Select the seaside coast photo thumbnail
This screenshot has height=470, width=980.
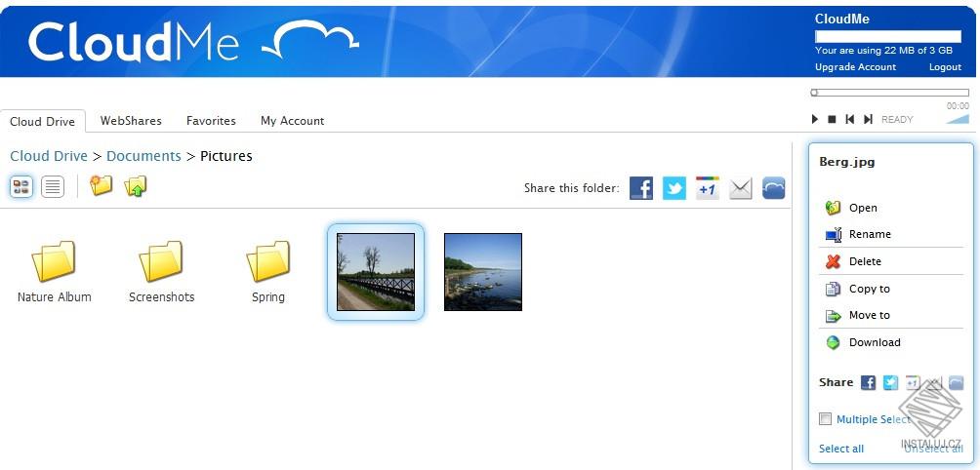(x=483, y=271)
